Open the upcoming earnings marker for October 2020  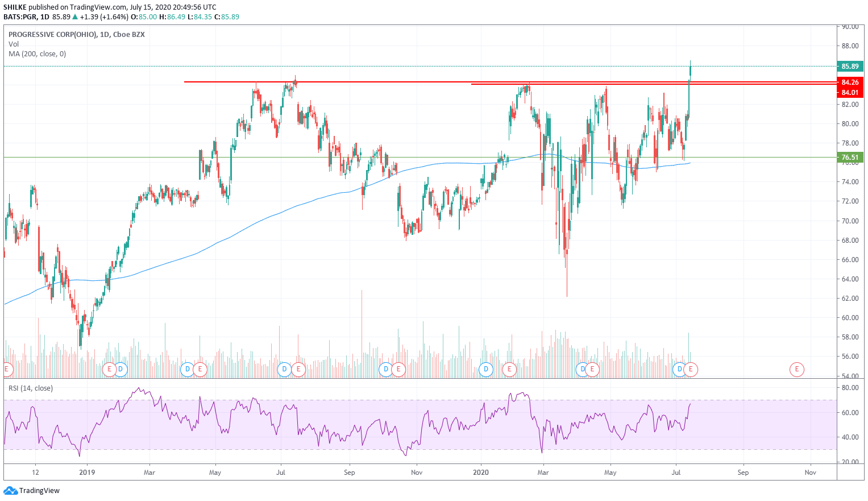point(797,369)
